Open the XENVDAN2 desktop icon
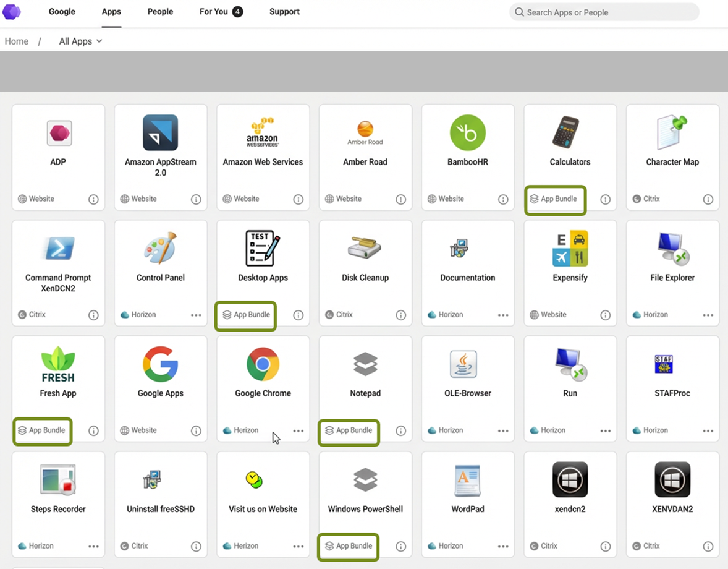Viewport: 728px width, 569px height. point(672,479)
